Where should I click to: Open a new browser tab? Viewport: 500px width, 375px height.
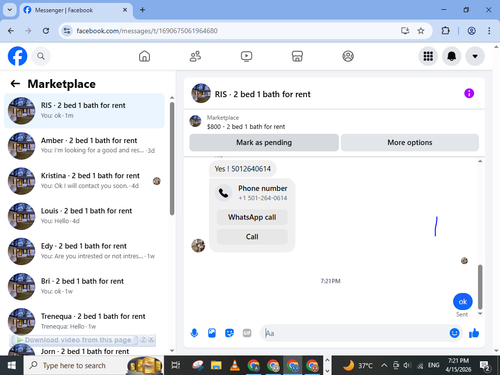142,10
